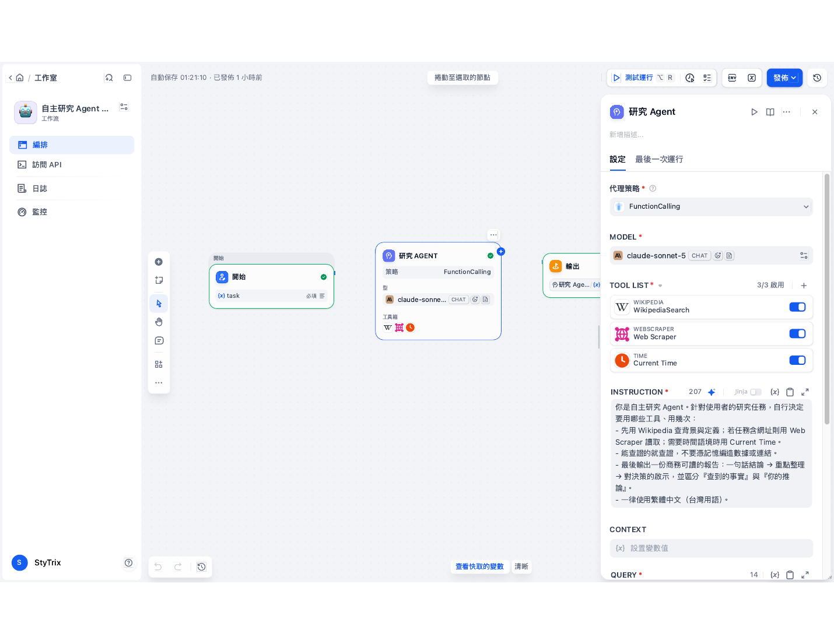Open the claude-sonnet-5 model selector
Viewport: 834px width, 644px height.
(711, 256)
